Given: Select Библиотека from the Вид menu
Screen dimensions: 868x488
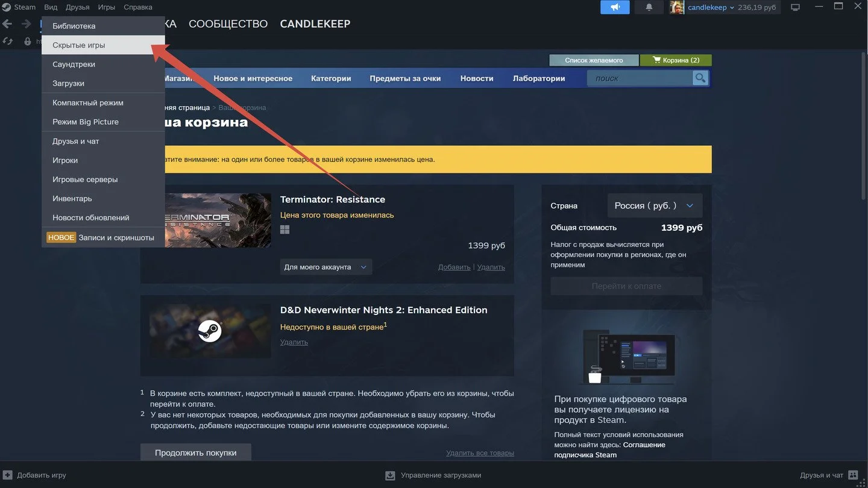Looking at the screenshot, I should coord(103,26).
